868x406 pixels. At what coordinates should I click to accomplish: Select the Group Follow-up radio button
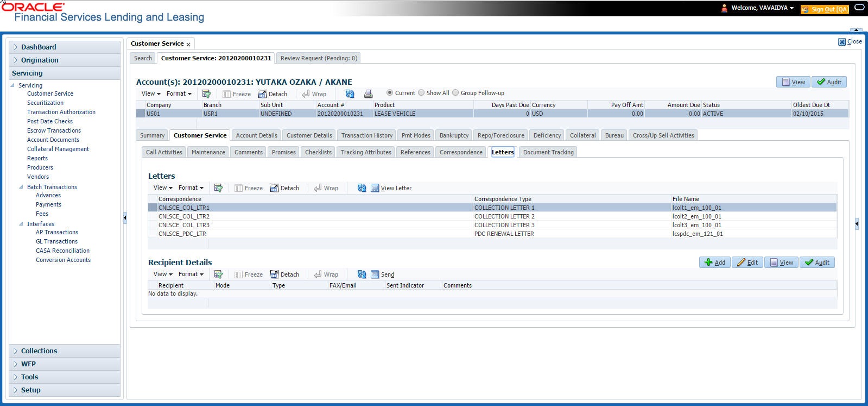(455, 92)
